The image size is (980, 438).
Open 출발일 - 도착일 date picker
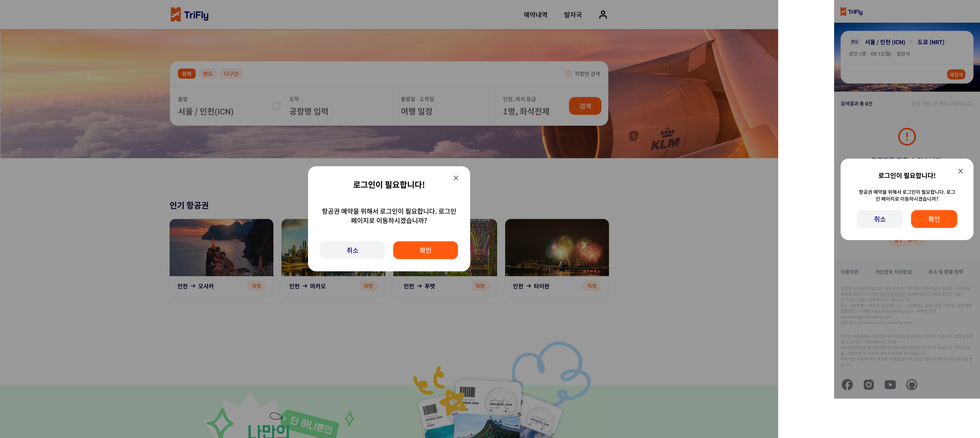pyautogui.click(x=416, y=111)
